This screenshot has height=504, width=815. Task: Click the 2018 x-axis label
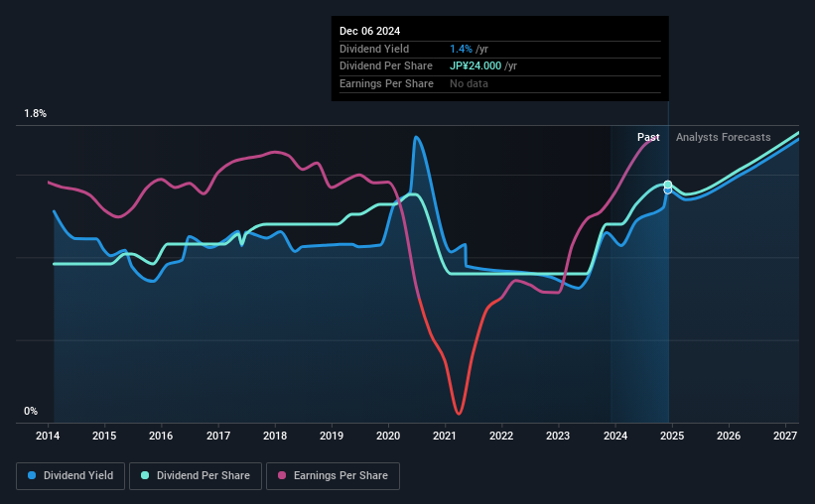pos(275,436)
